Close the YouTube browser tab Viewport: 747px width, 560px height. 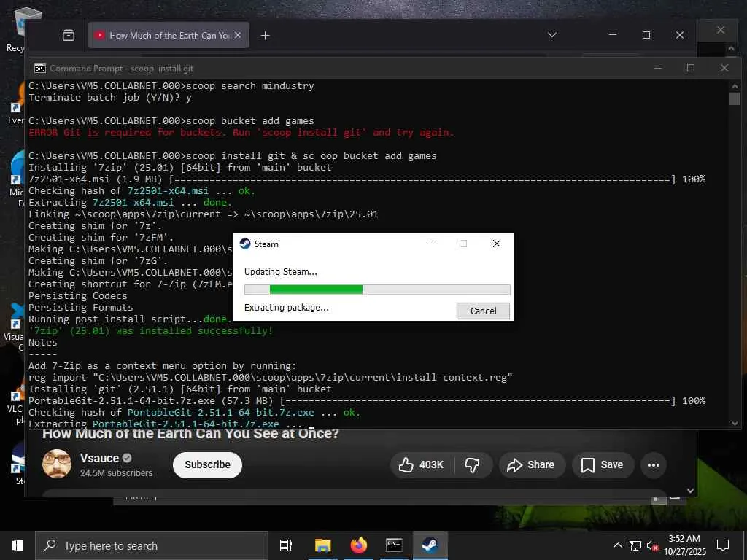(x=238, y=35)
